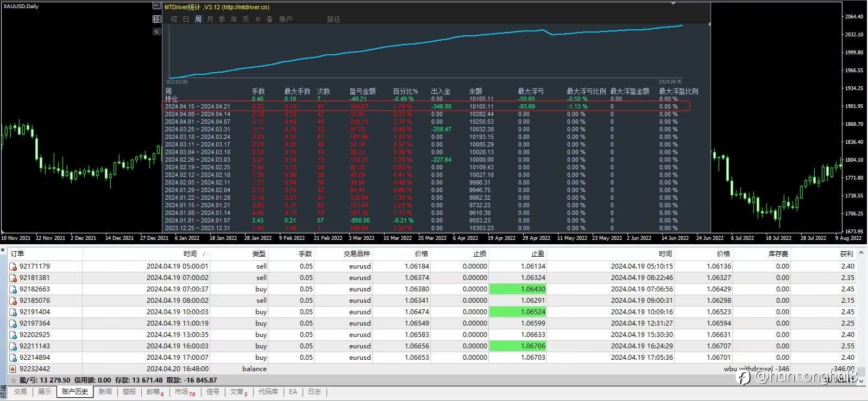The width and height of the screenshot is (868, 401).
Task: Click the order icon for buy order 92182663
Action: [13, 289]
